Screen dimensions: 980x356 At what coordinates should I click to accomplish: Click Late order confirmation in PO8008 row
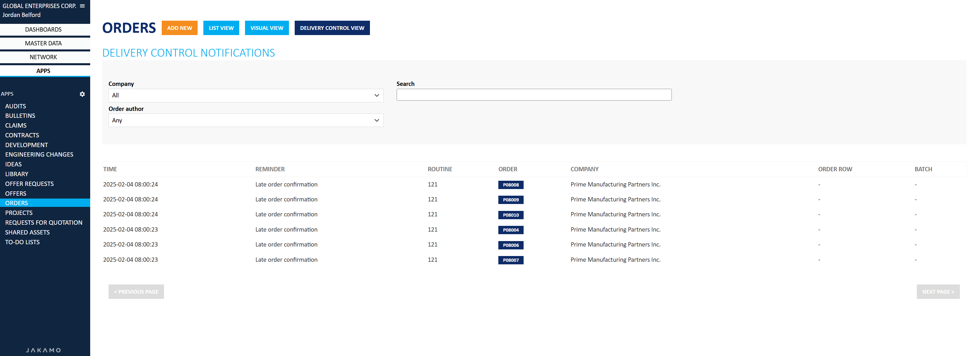[286, 184]
